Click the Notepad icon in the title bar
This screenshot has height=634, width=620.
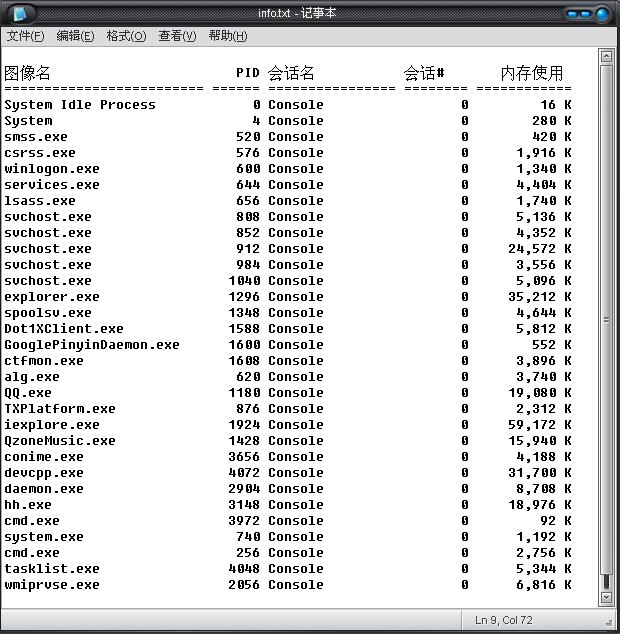click(20, 14)
